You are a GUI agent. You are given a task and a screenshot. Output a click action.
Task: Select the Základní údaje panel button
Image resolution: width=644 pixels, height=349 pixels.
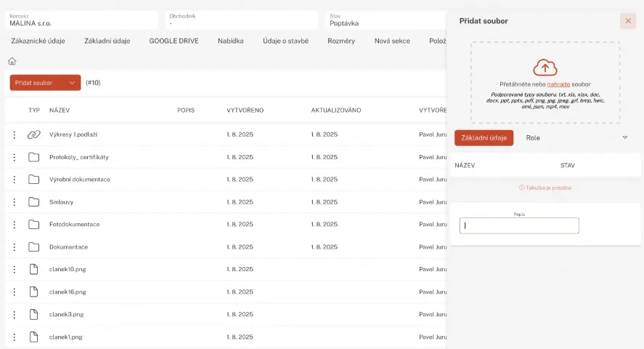(x=484, y=137)
